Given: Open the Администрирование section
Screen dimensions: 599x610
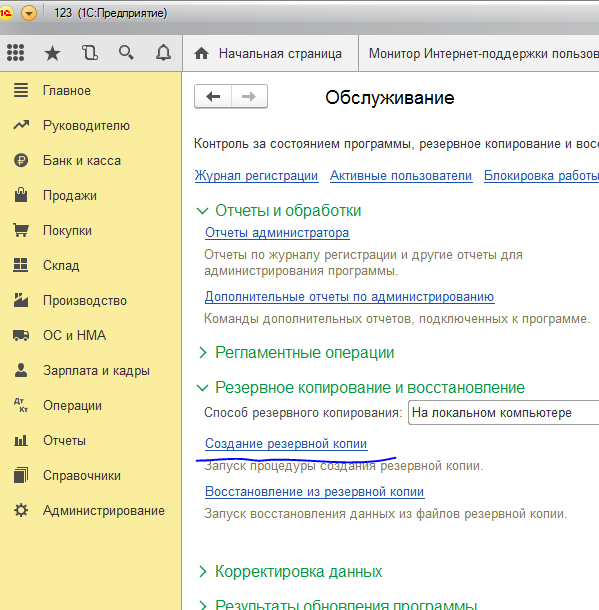Looking at the screenshot, I should click(103, 510).
